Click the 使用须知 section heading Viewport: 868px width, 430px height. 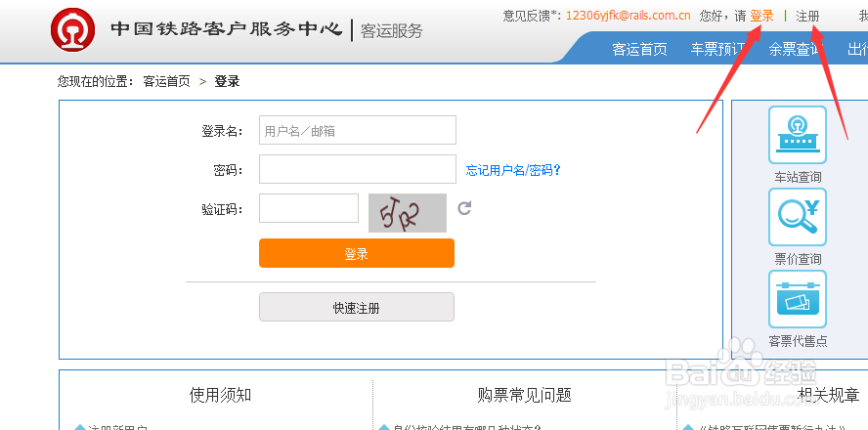(x=220, y=395)
